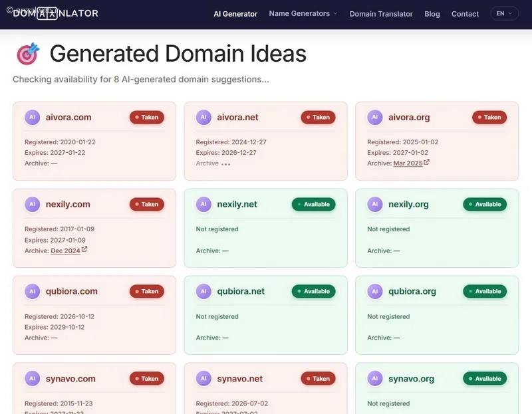Click the target icon beside Generated Domain Ideas
The height and width of the screenshot is (414, 532).
28,54
